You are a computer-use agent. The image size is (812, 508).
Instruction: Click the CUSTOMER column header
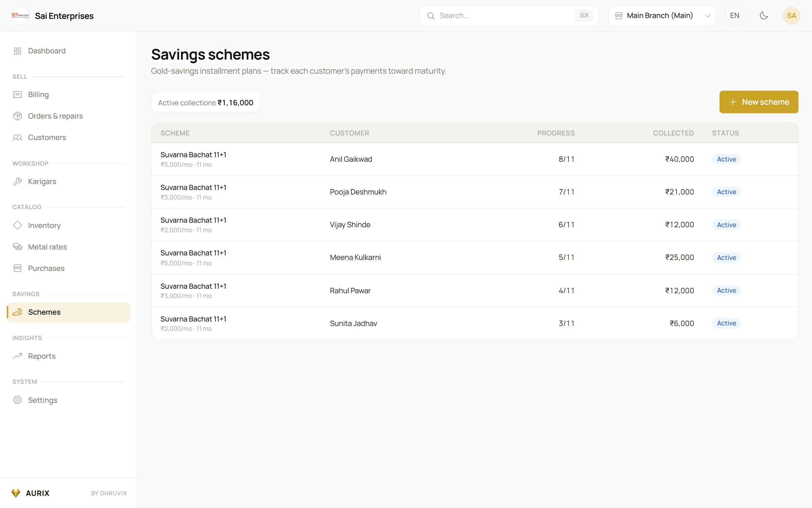click(x=349, y=133)
